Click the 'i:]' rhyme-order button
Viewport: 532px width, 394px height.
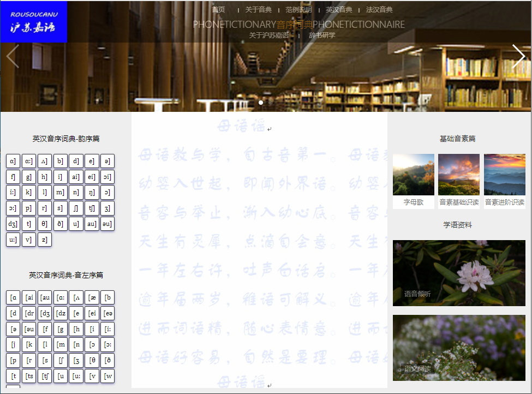pyautogui.click(x=13, y=193)
